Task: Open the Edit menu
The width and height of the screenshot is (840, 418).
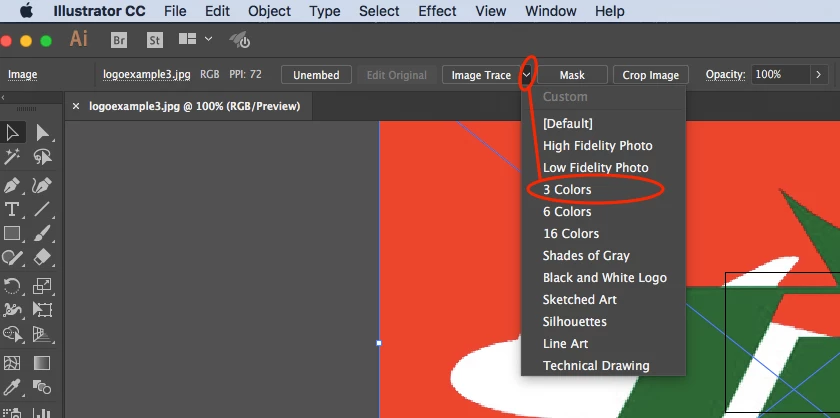Action: click(x=217, y=11)
